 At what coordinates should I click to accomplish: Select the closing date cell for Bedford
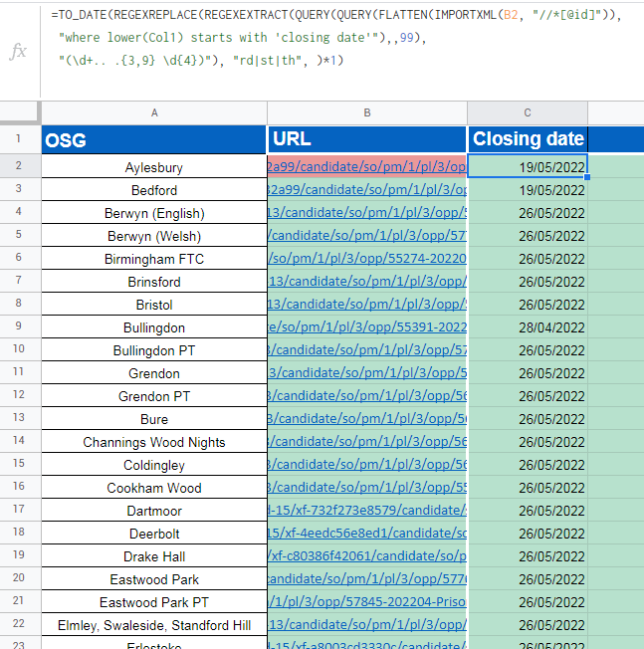[x=528, y=190]
